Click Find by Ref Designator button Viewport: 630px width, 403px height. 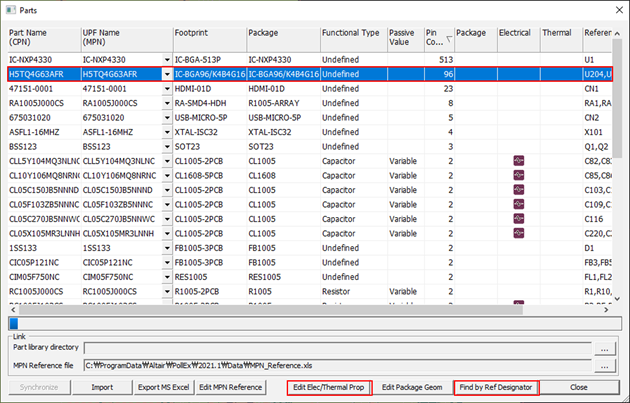(494, 387)
